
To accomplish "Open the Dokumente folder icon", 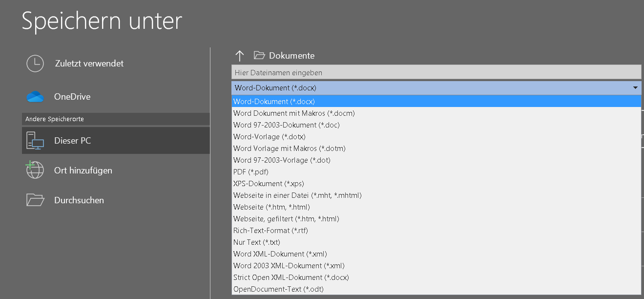I will (259, 56).
